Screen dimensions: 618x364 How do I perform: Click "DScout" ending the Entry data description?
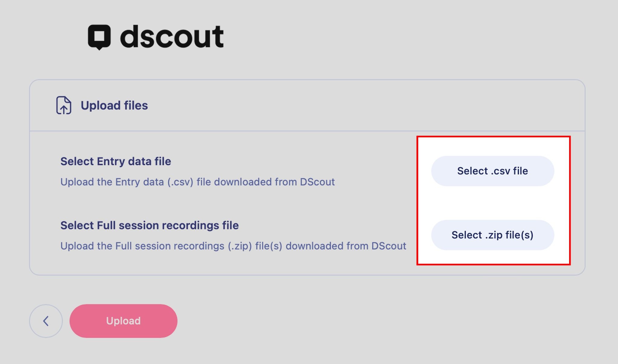317,182
